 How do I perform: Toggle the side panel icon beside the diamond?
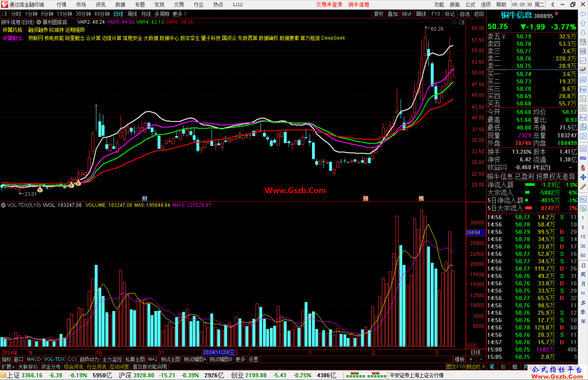(462, 22)
